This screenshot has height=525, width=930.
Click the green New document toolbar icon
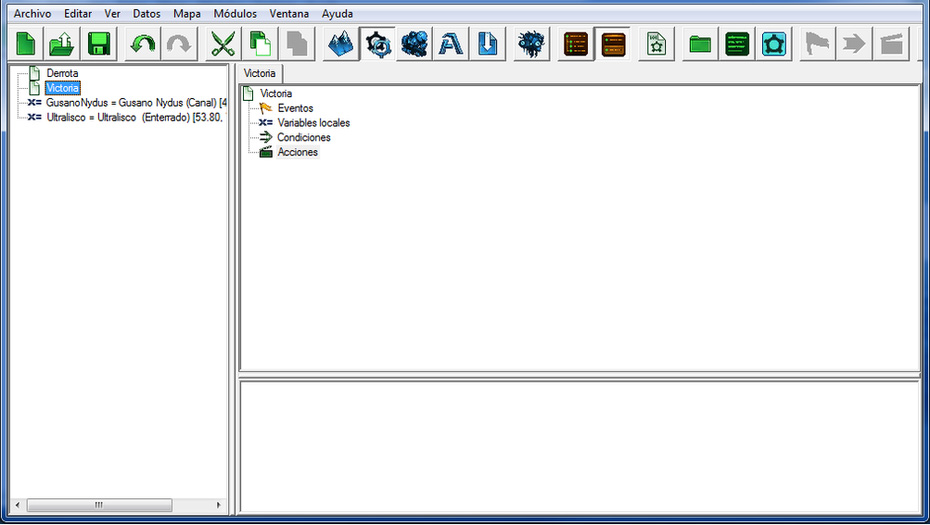(26, 44)
